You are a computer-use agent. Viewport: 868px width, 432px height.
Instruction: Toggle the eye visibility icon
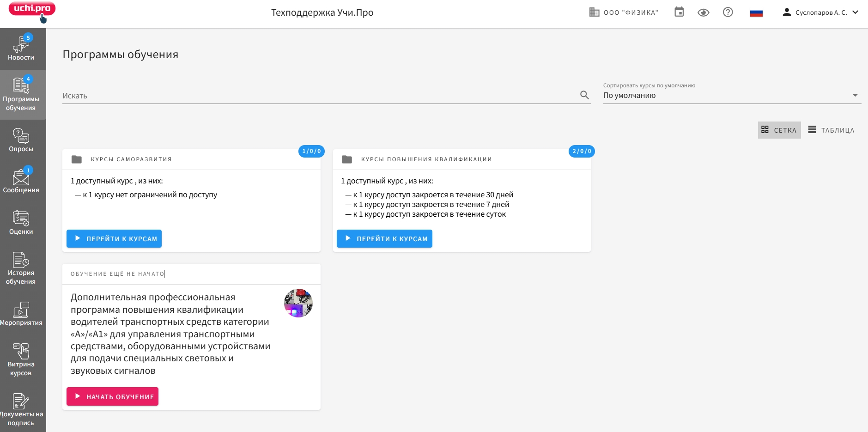pos(703,12)
